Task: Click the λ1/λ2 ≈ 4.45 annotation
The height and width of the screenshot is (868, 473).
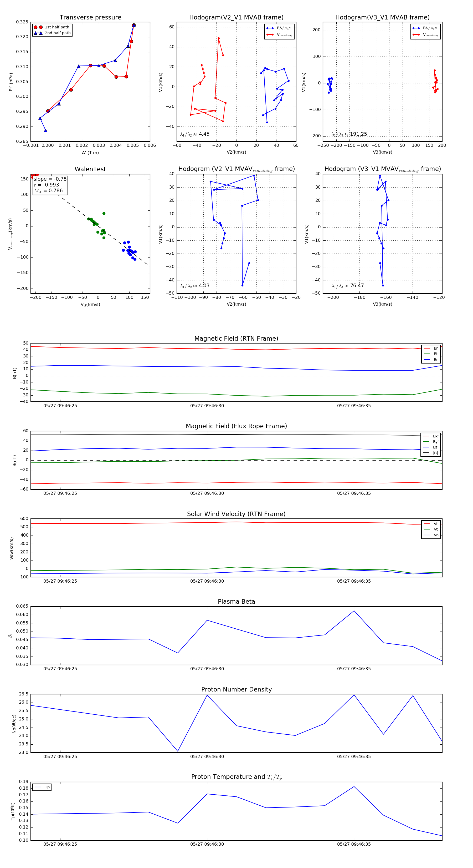Action: [194, 134]
